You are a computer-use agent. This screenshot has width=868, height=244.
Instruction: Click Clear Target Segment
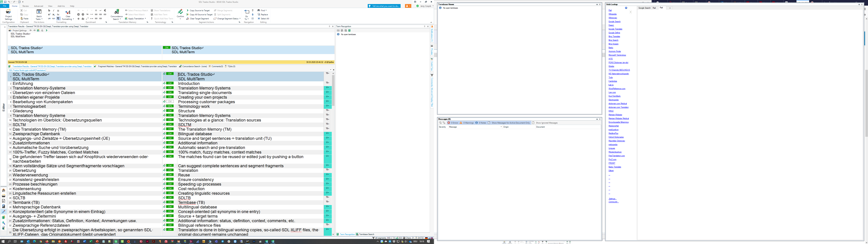coord(198,18)
